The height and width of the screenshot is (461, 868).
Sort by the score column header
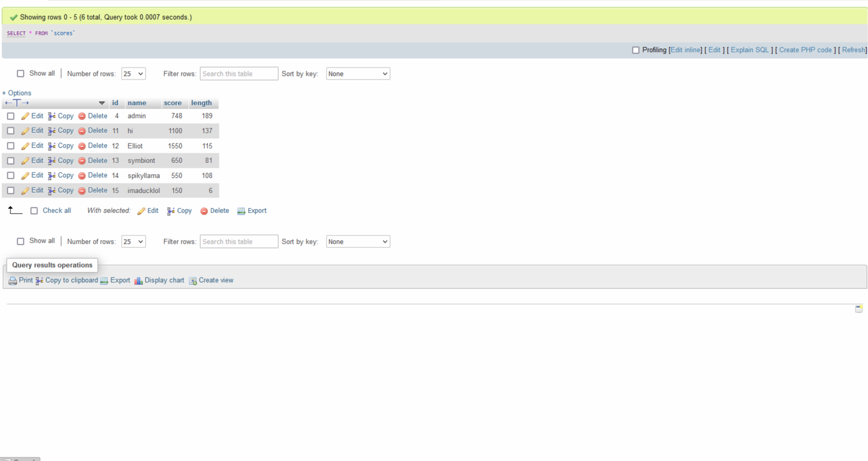coord(173,103)
